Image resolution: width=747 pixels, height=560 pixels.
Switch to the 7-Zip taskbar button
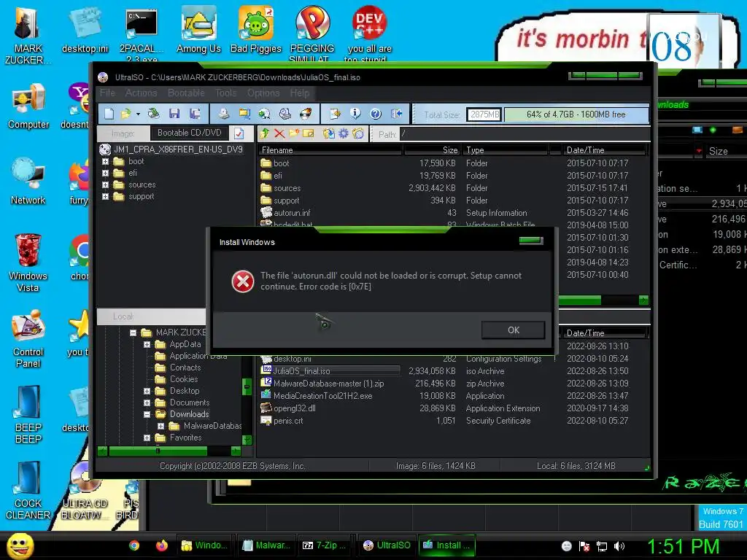[x=325, y=545]
